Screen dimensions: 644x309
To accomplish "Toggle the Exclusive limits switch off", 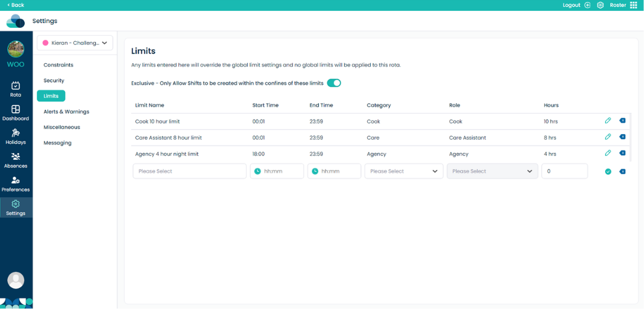I will click(x=334, y=83).
